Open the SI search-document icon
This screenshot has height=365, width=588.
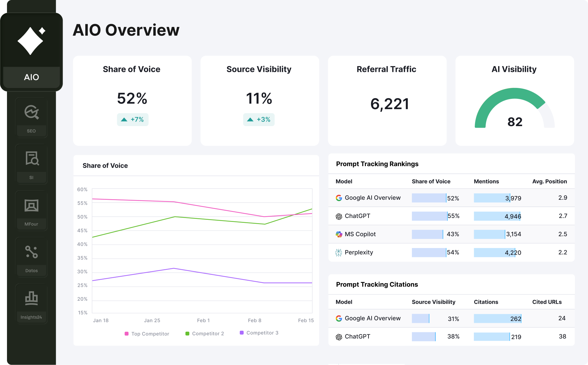(32, 158)
